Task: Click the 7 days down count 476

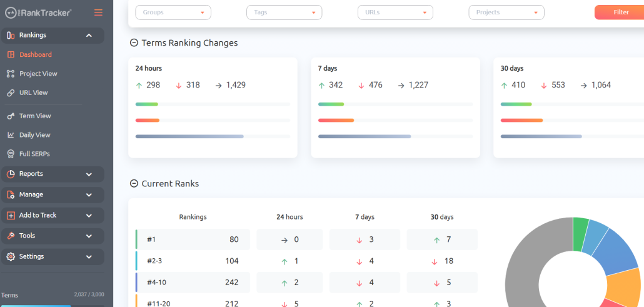Action: tap(375, 85)
